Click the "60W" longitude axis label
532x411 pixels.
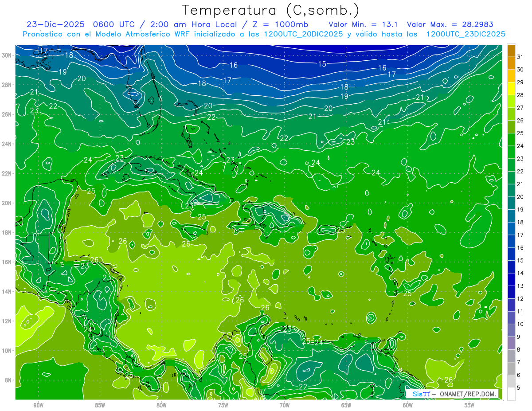[408, 405]
